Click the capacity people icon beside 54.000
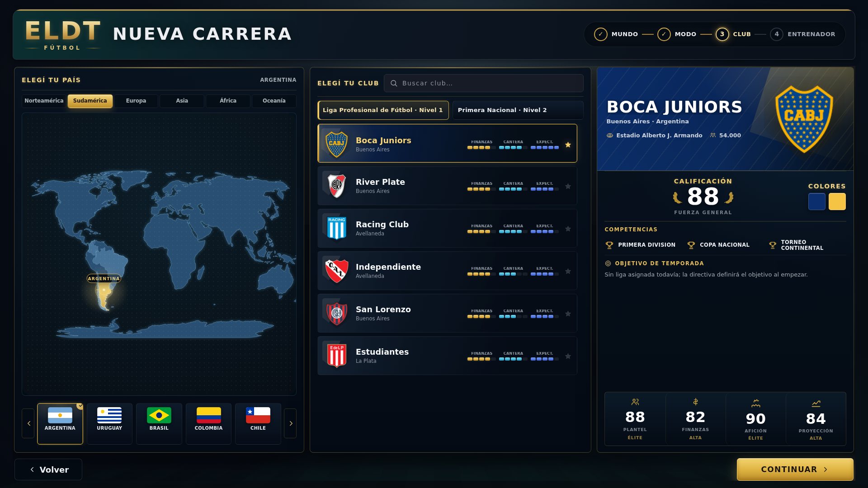 pyautogui.click(x=713, y=135)
